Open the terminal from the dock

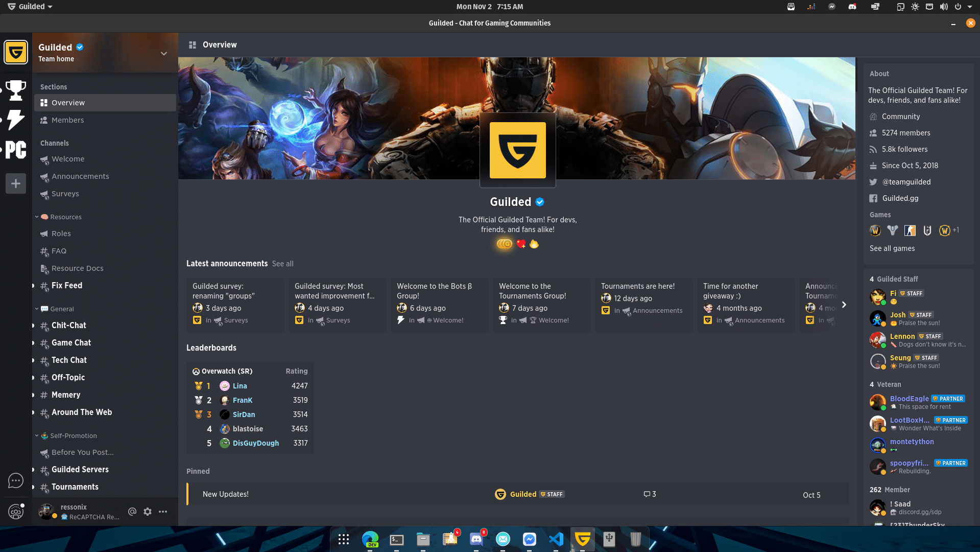click(397, 539)
